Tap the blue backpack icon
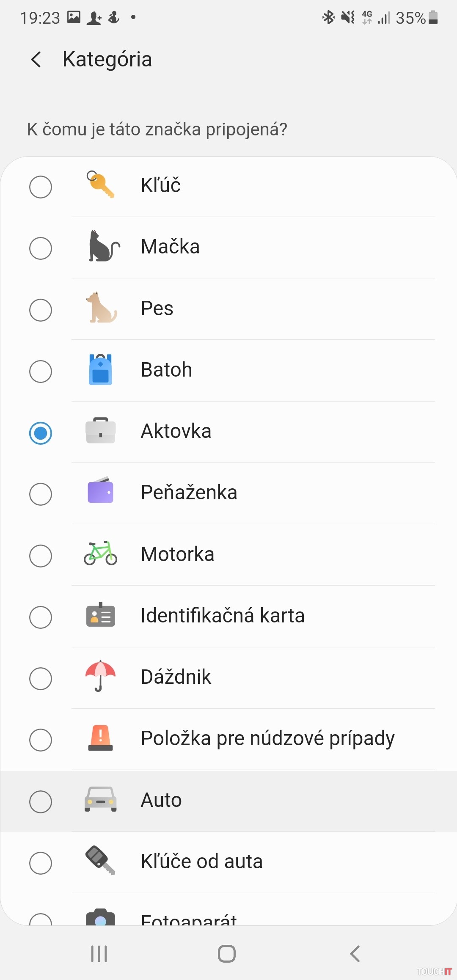Viewport: 457px width, 980px height. (101, 370)
